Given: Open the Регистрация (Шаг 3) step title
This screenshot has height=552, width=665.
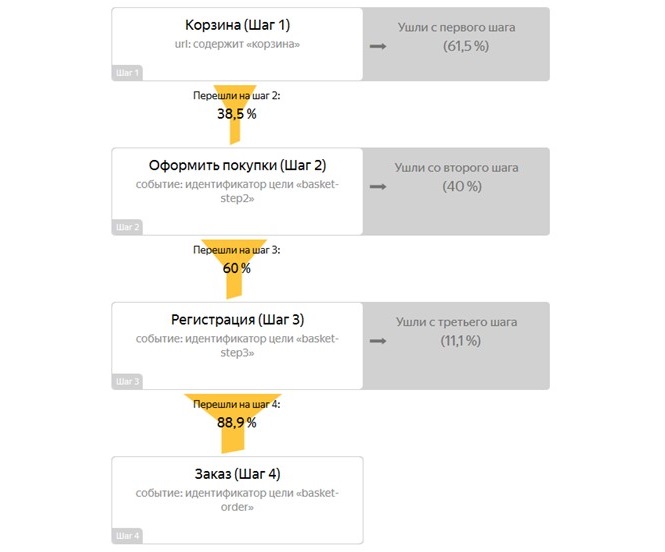Looking at the screenshot, I should [x=238, y=320].
